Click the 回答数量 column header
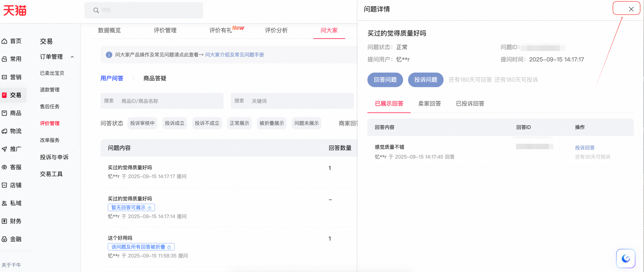The width and height of the screenshot is (644, 272). click(x=340, y=148)
